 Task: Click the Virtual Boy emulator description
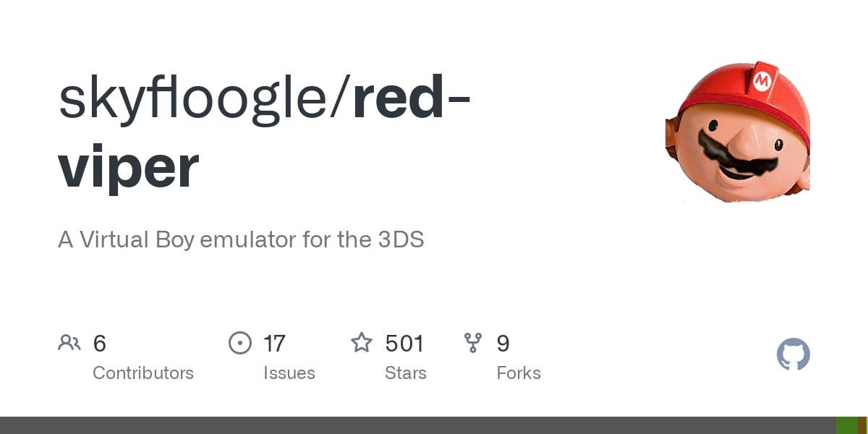point(241,239)
